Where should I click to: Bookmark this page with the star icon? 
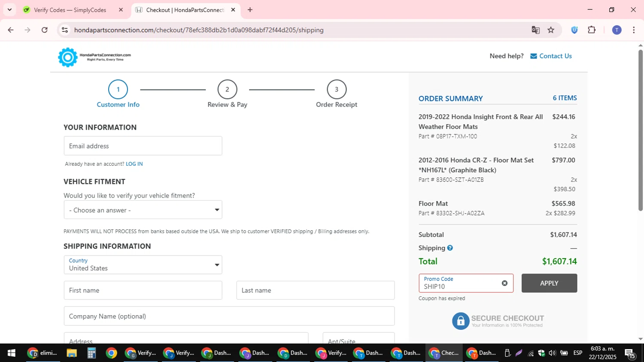(551, 30)
